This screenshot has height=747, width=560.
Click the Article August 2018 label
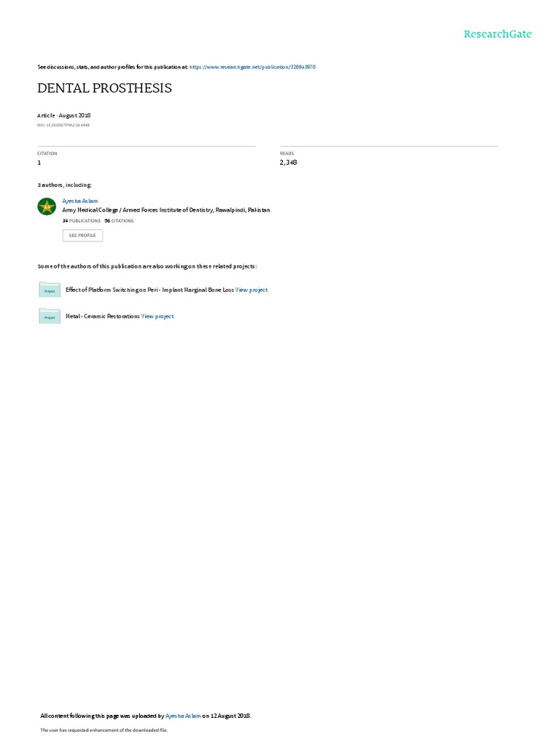(64, 116)
